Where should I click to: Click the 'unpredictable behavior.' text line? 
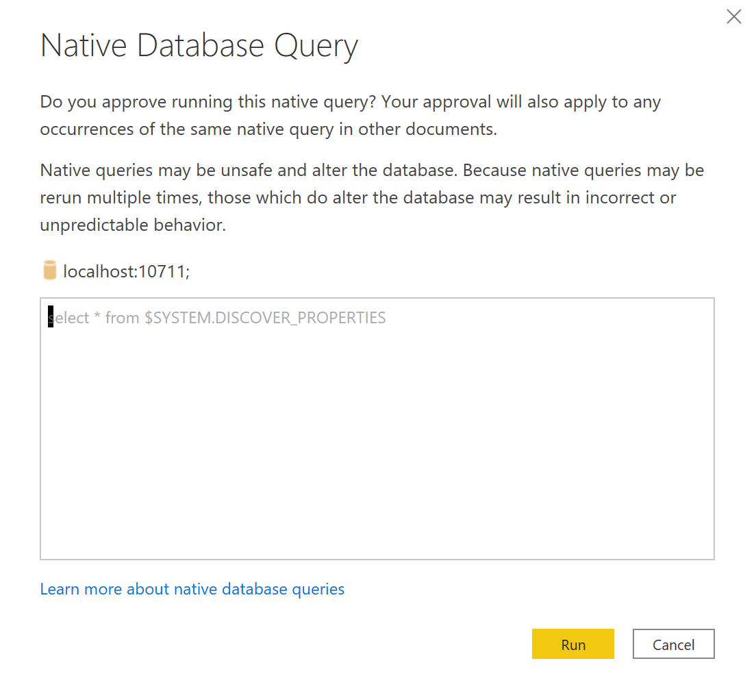tap(133, 225)
